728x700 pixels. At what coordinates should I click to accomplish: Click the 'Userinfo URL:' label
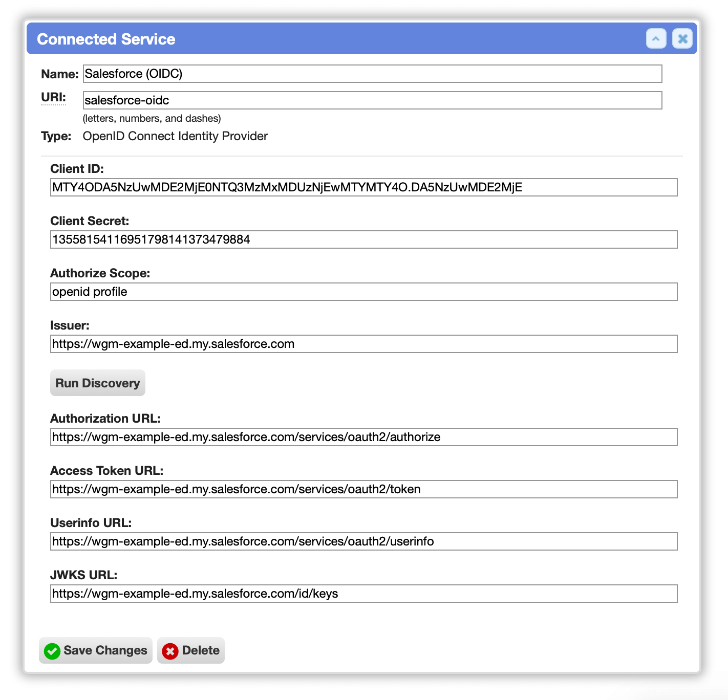[x=91, y=523]
